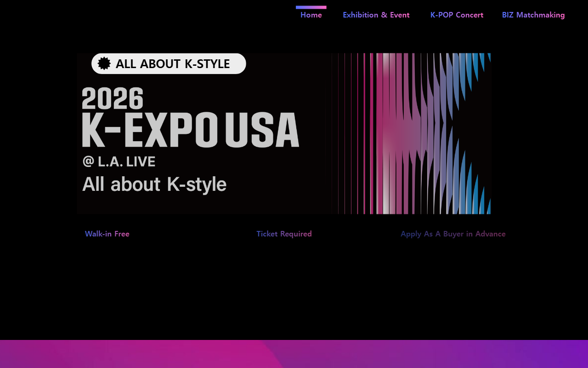Open Apply As A Buyer in Advance
The height and width of the screenshot is (368, 588).
[453, 234]
